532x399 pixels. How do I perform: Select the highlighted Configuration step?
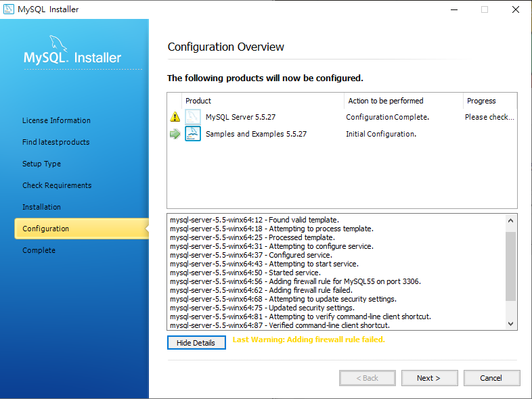(x=81, y=229)
